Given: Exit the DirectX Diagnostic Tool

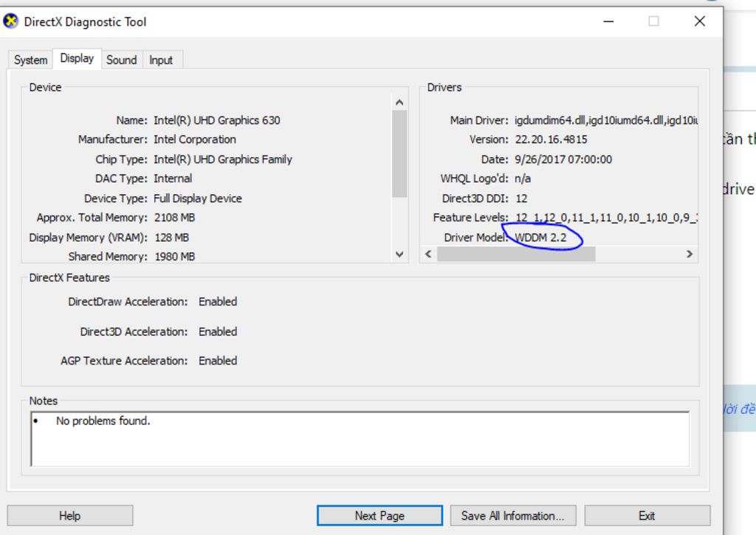Looking at the screenshot, I should (647, 516).
